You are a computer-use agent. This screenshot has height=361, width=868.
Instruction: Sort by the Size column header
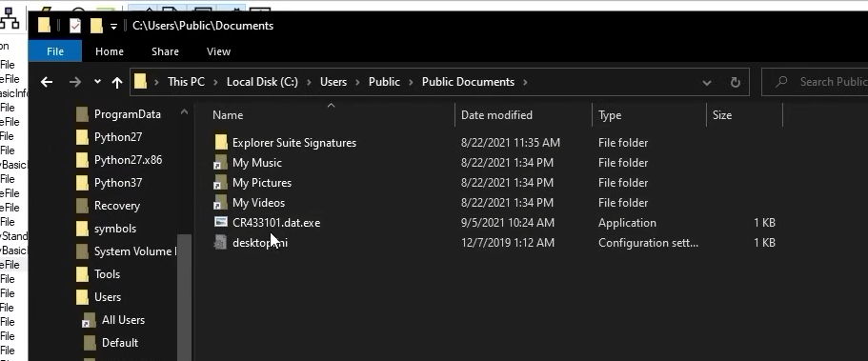point(722,115)
